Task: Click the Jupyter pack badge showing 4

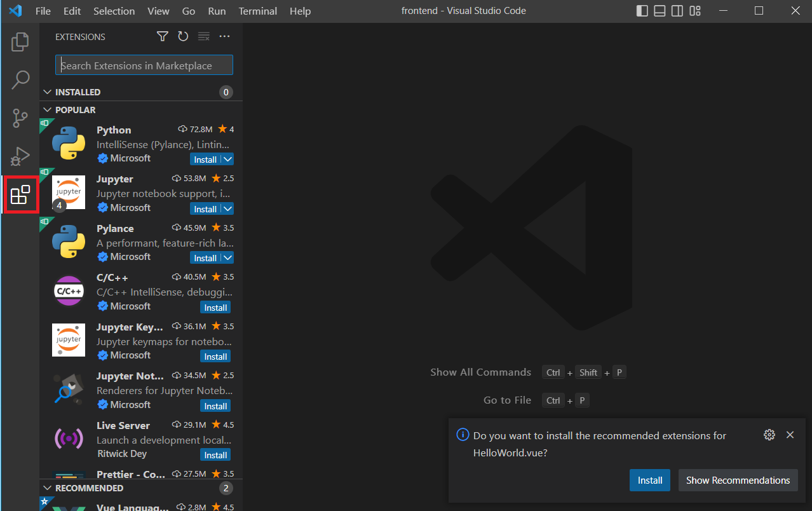Action: pos(59,205)
